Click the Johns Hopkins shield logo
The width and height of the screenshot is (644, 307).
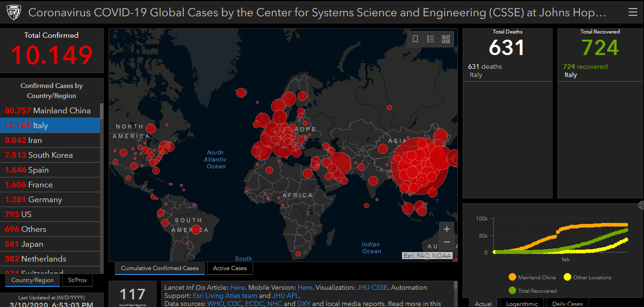14,13
